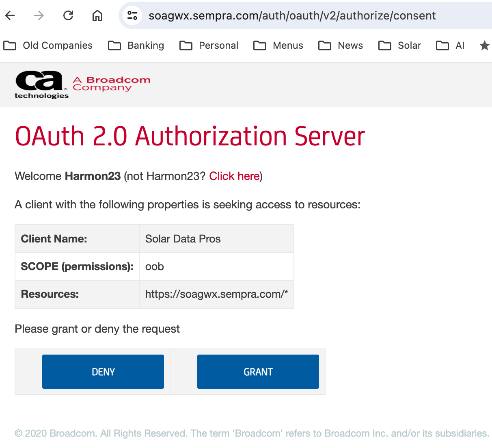Open the Banking bookmark folder
This screenshot has width=492, height=448.
point(136,45)
